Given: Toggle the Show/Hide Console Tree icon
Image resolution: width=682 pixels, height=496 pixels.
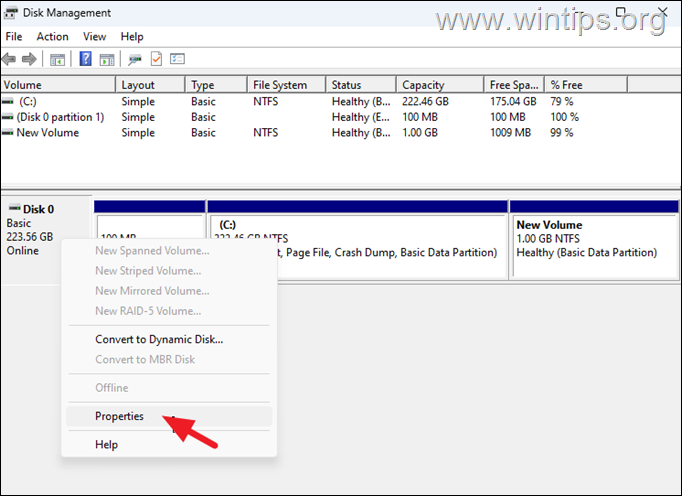Looking at the screenshot, I should coord(58,60).
